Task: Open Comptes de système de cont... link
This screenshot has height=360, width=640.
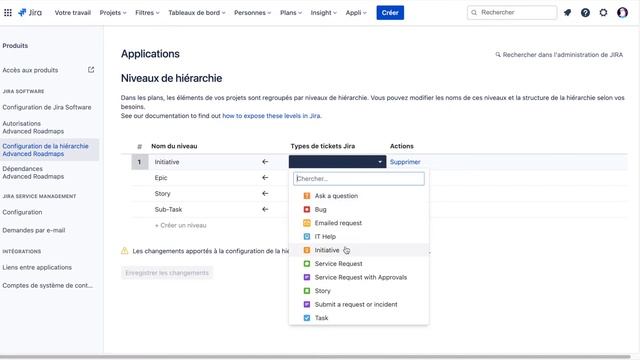Action: tap(48, 285)
